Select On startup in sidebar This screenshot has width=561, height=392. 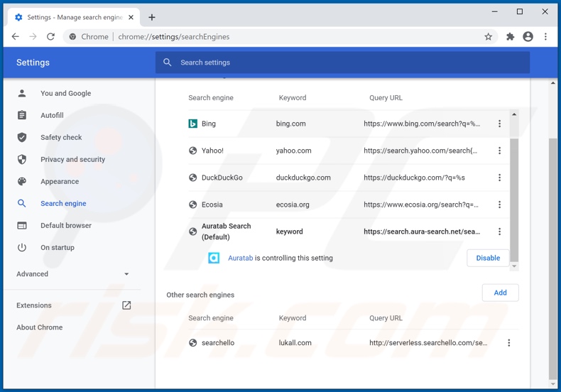(x=58, y=248)
